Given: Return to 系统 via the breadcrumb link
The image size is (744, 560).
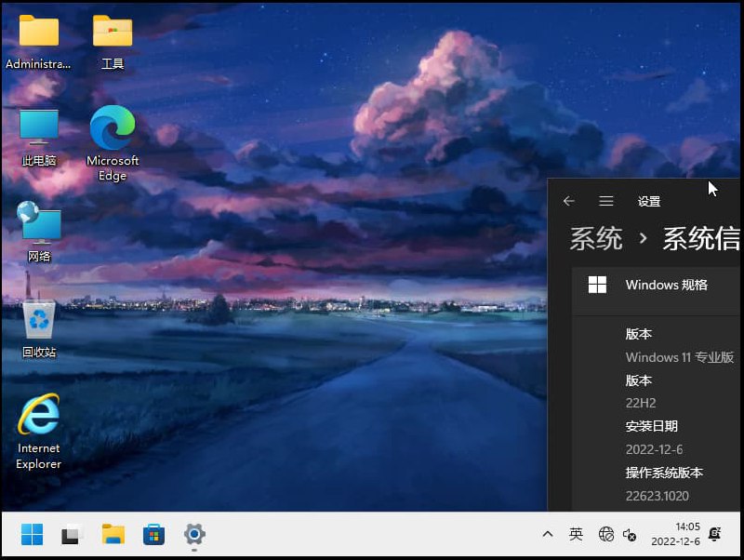Looking at the screenshot, I should coord(594,239).
